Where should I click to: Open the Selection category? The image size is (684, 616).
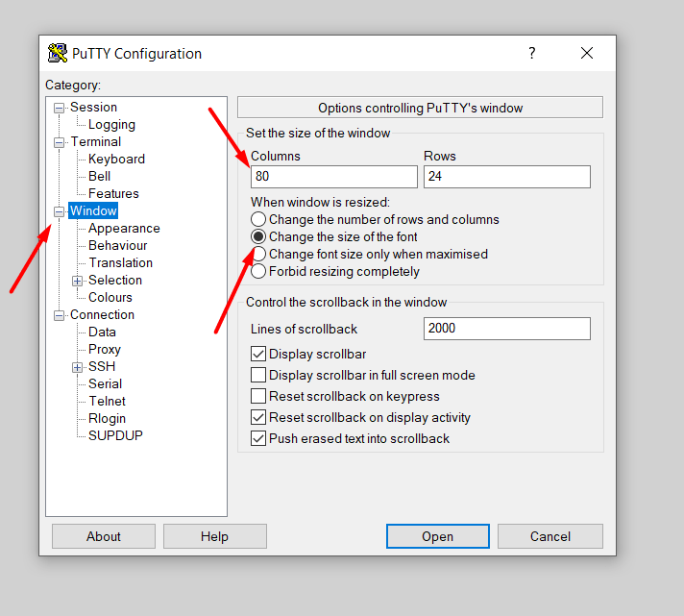coord(115,280)
